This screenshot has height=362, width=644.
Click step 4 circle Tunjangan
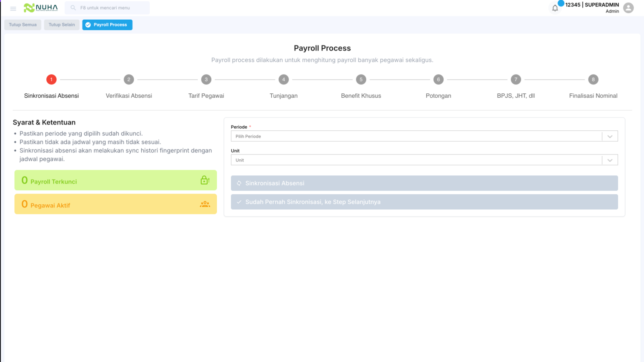(x=284, y=80)
